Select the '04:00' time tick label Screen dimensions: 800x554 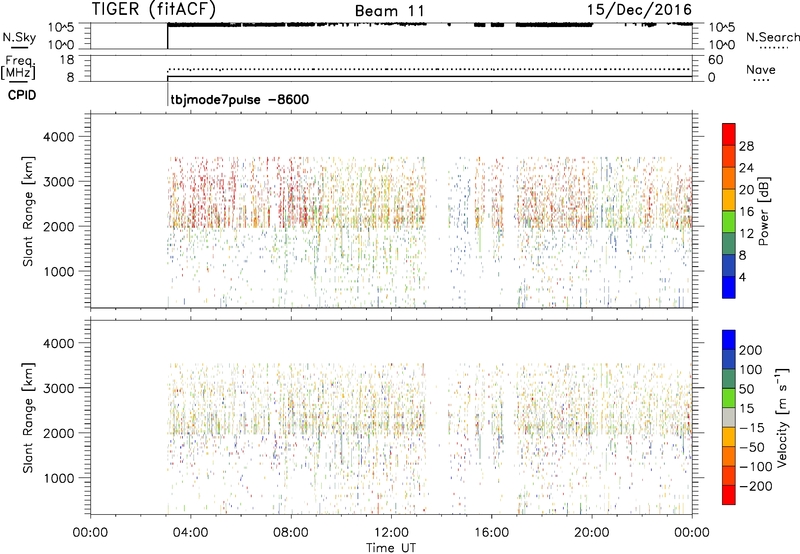190,533
